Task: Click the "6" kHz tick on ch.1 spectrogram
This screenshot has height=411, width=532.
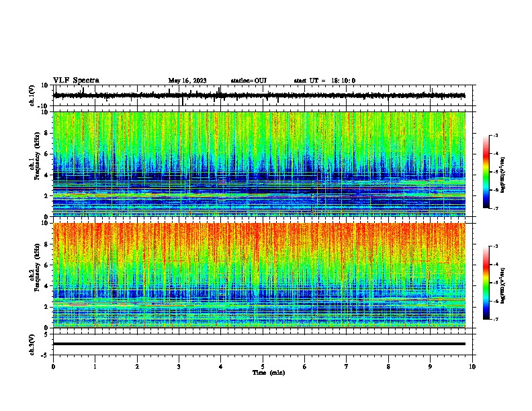Action: tap(47, 154)
